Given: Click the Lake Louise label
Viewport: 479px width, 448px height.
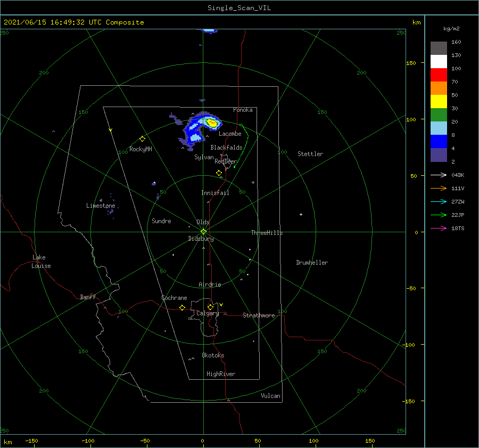Looking at the screenshot, I should coord(41,262).
